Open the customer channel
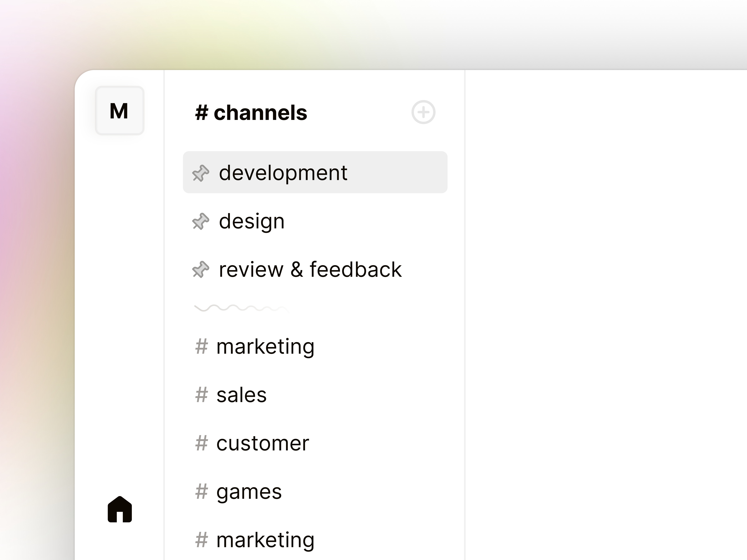Screen dimensions: 747x560 click(262, 443)
